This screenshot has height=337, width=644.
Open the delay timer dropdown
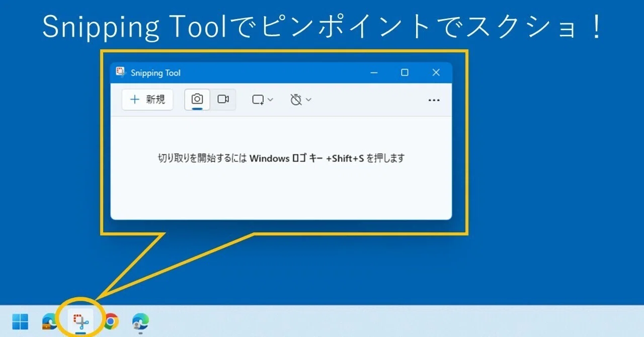(x=301, y=100)
